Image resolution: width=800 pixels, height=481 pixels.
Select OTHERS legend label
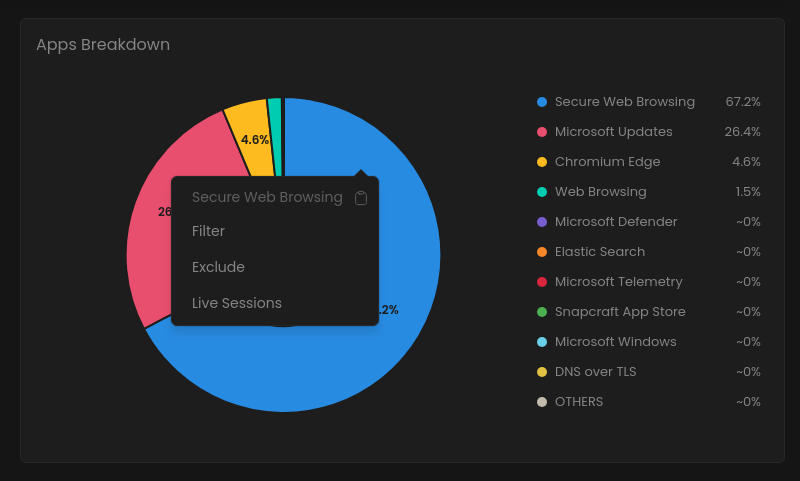click(x=579, y=402)
